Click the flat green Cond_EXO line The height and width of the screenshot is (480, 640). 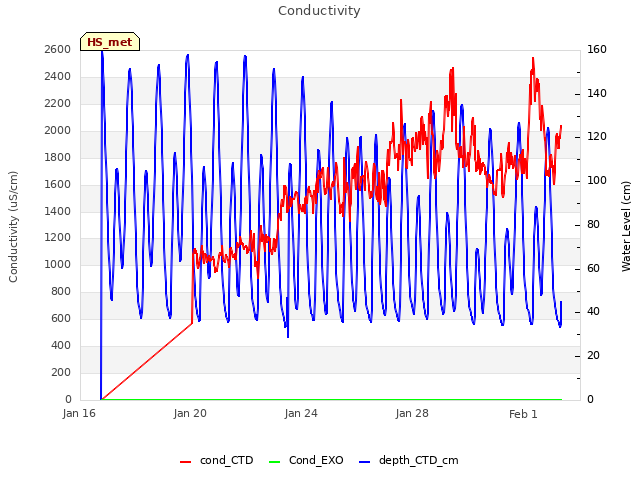[x=331, y=399]
